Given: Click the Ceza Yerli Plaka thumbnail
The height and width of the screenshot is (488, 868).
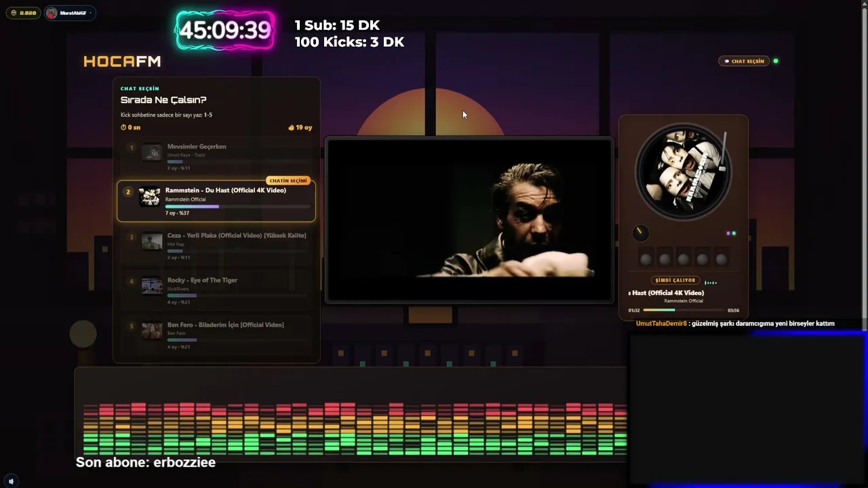Looking at the screenshot, I should (152, 242).
